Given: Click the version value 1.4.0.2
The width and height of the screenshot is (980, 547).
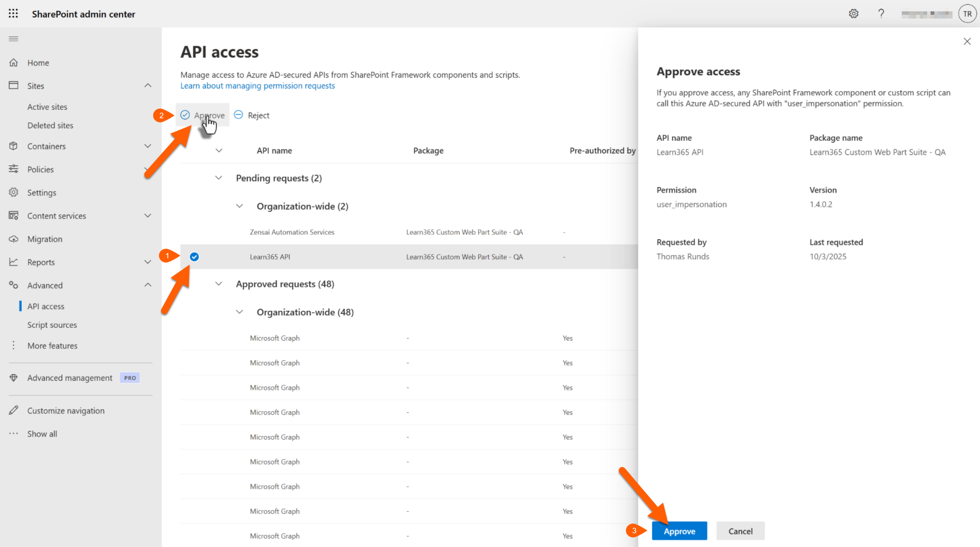Looking at the screenshot, I should (x=821, y=204).
